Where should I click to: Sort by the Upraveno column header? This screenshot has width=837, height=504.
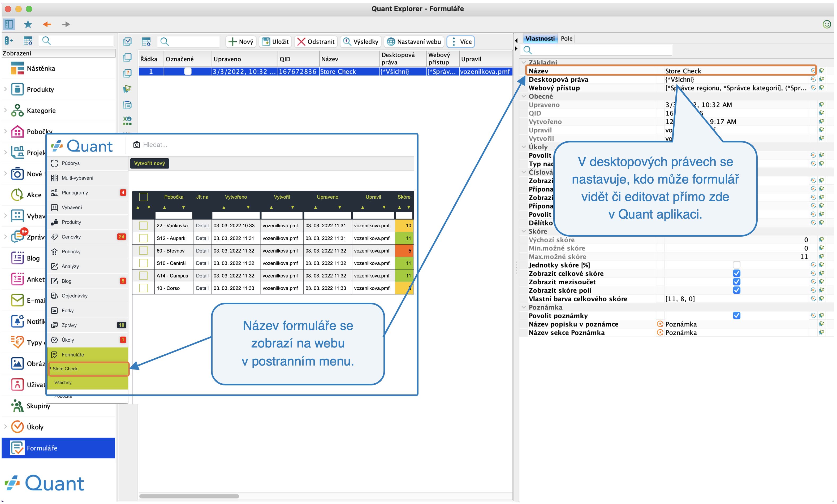(x=244, y=59)
